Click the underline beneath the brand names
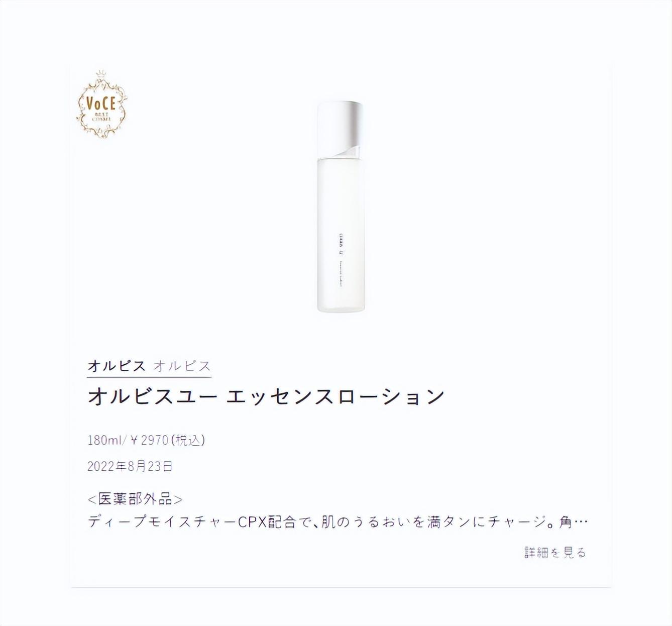 pyautogui.click(x=149, y=377)
